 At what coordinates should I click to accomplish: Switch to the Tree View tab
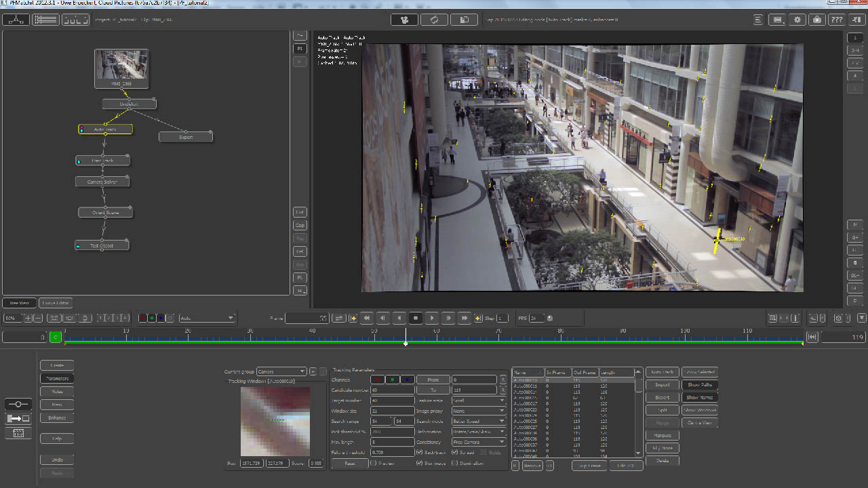(19, 303)
